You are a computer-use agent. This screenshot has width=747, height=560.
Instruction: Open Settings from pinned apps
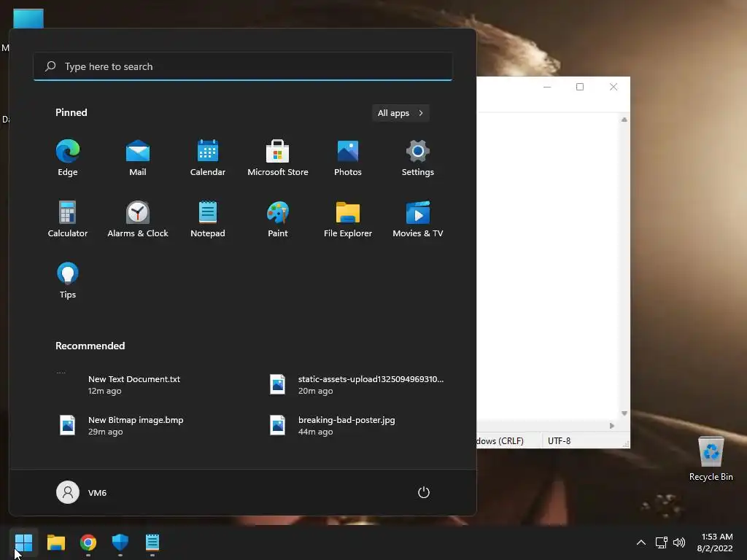coord(418,158)
